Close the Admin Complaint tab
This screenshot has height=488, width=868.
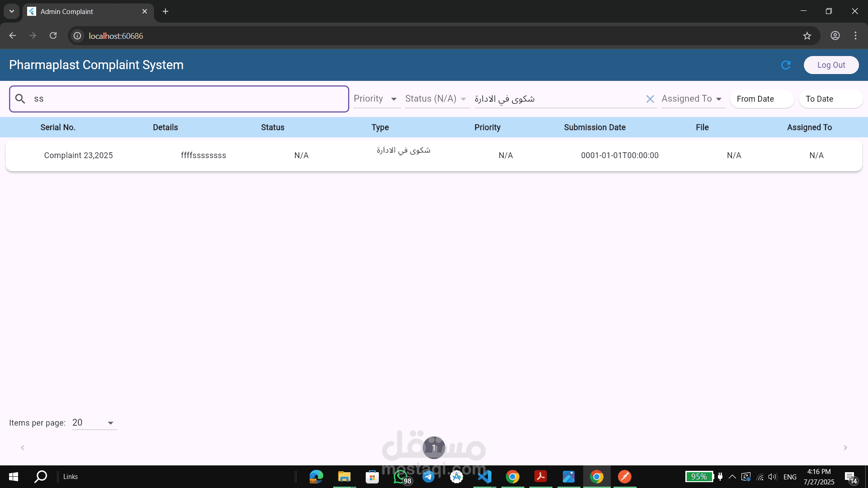(145, 11)
